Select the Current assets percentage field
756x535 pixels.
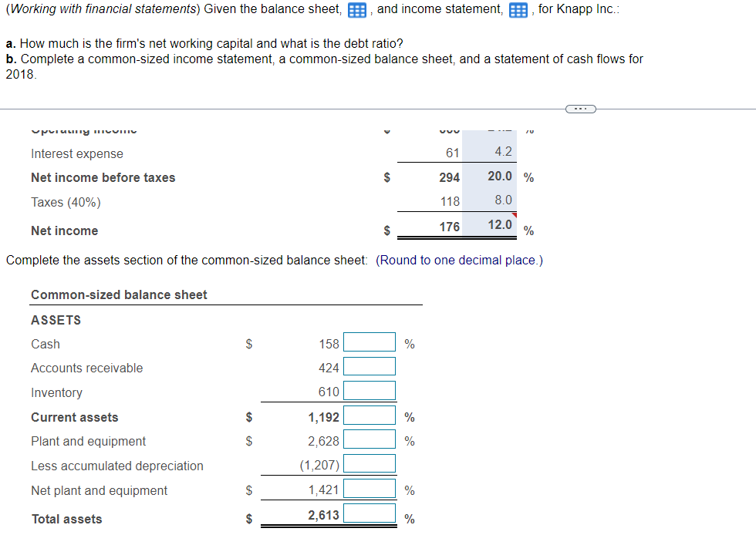[x=370, y=415]
